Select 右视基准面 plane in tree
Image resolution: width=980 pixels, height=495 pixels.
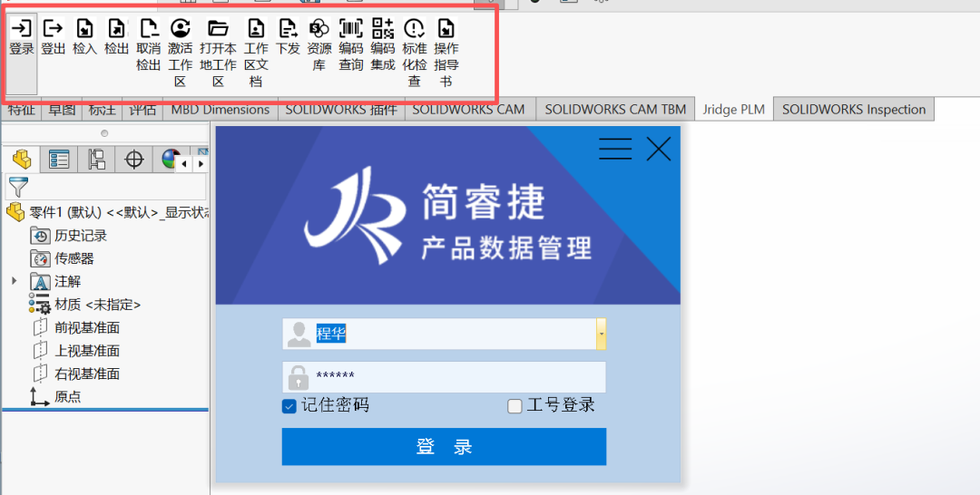(x=75, y=374)
